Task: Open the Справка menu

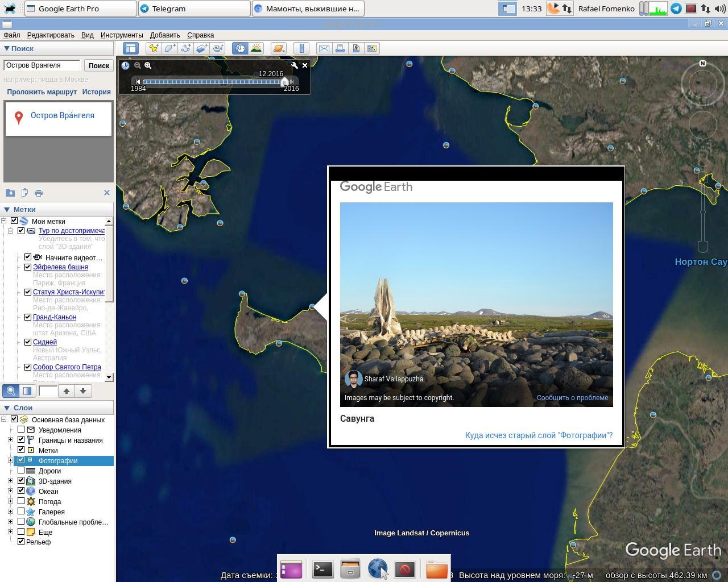Action: pyautogui.click(x=200, y=35)
